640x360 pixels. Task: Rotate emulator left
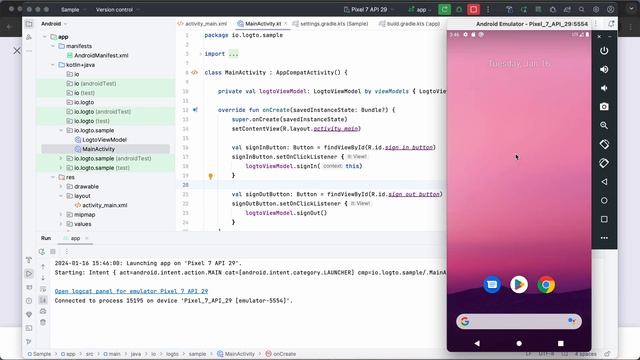point(604,144)
